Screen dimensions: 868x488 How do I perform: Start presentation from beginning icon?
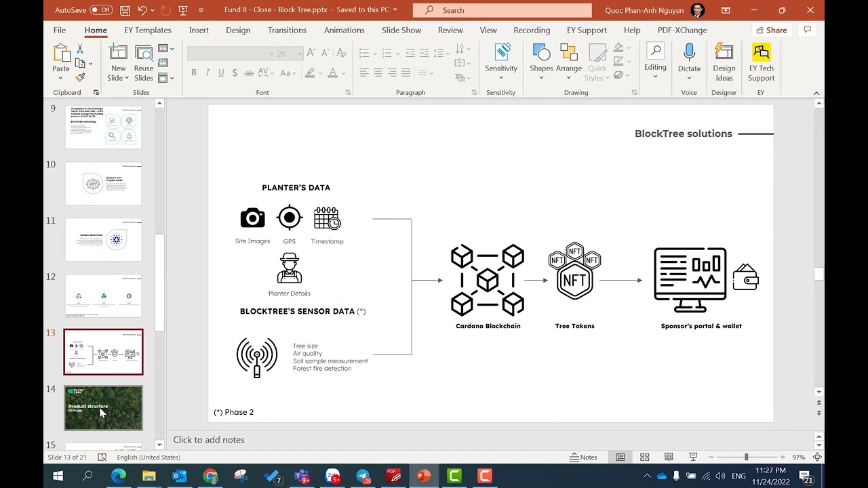(183, 10)
